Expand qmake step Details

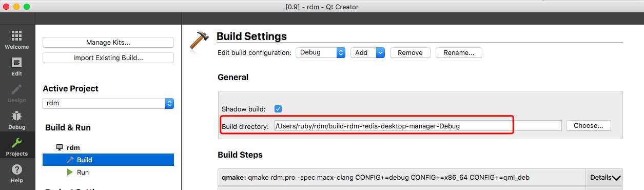[x=605, y=177]
